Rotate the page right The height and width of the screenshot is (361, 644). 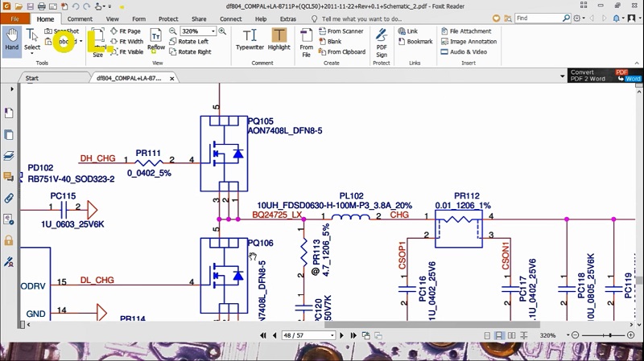point(190,51)
